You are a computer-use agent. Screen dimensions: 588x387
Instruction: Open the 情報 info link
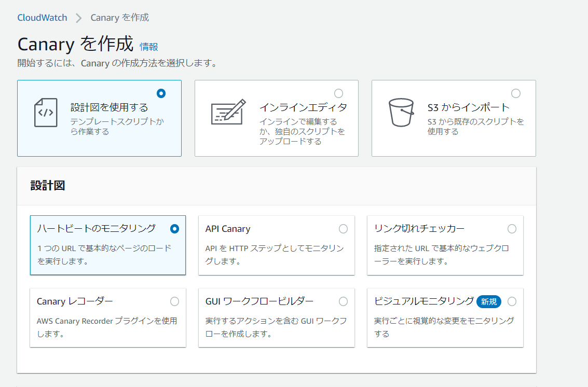pos(149,47)
